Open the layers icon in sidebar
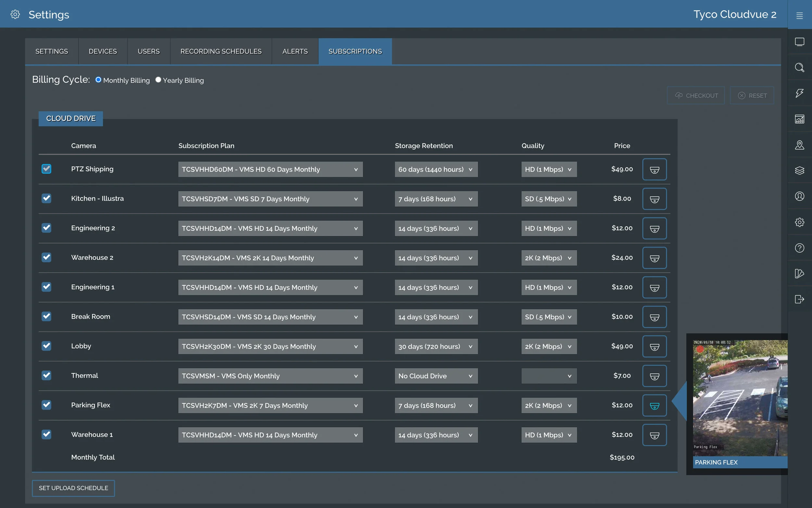The height and width of the screenshot is (508, 812). point(800,170)
